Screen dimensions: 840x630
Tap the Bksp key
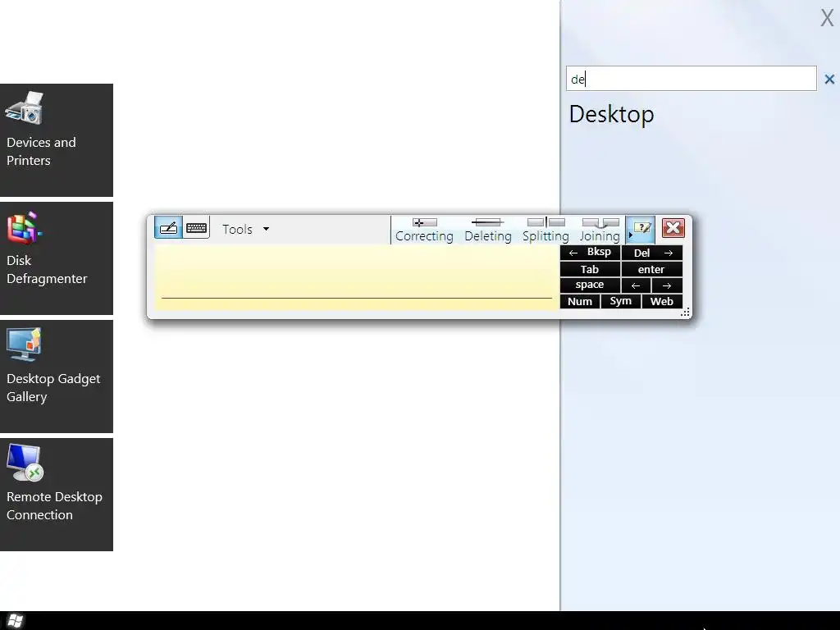point(590,253)
